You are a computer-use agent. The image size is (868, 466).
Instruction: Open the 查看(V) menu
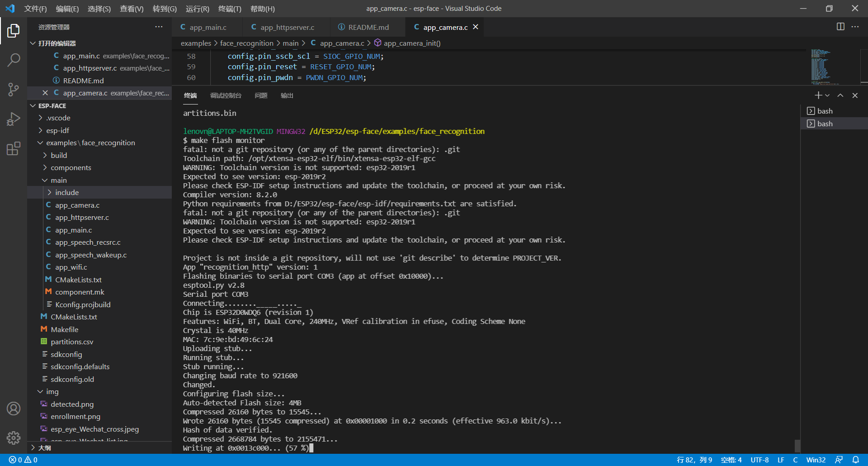tap(132, 9)
